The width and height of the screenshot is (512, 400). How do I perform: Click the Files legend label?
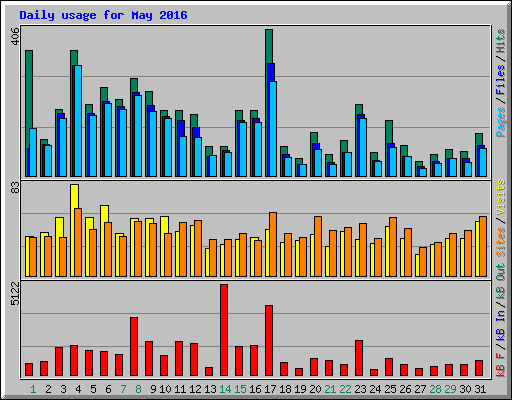coord(500,79)
